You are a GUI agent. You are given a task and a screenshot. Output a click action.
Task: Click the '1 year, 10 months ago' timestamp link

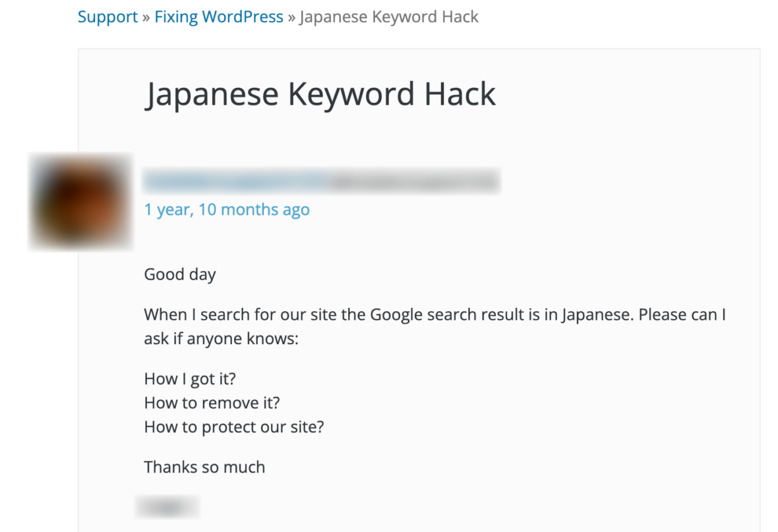(227, 210)
